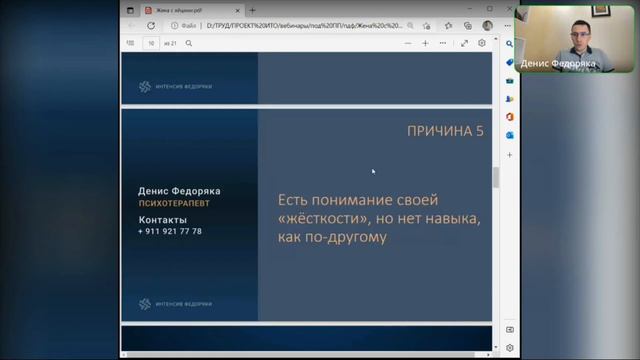
Task: Reload the page with refresh icon
Action: [151, 26]
